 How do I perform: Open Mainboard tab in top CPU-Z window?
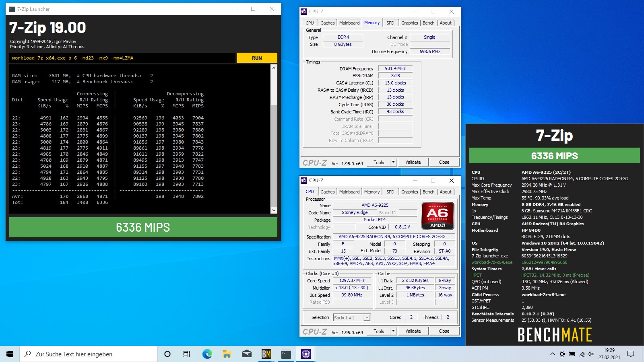pos(349,23)
